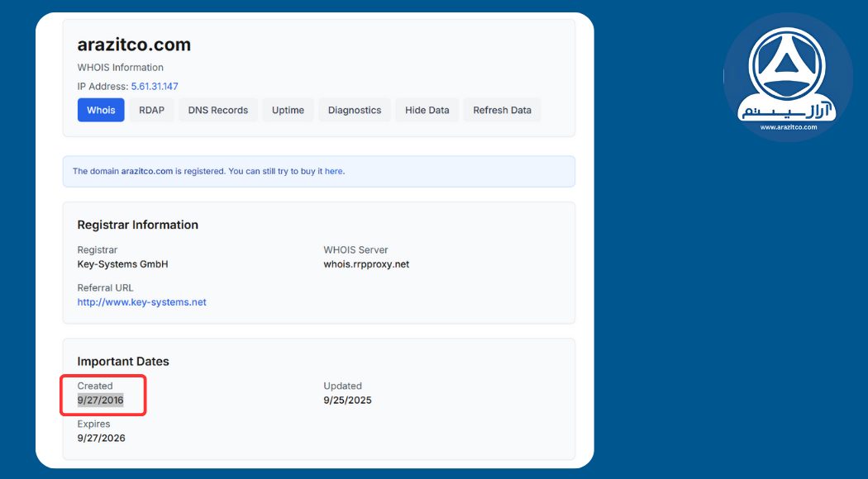Open the IP address 5.61.31.147 link
Screen dimensions: 868x479
(155, 86)
